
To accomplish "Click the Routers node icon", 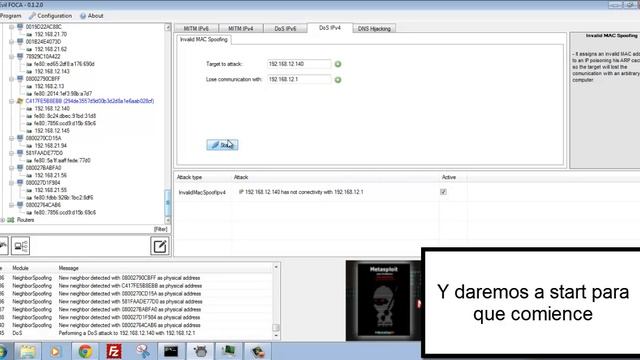I will (11, 220).
